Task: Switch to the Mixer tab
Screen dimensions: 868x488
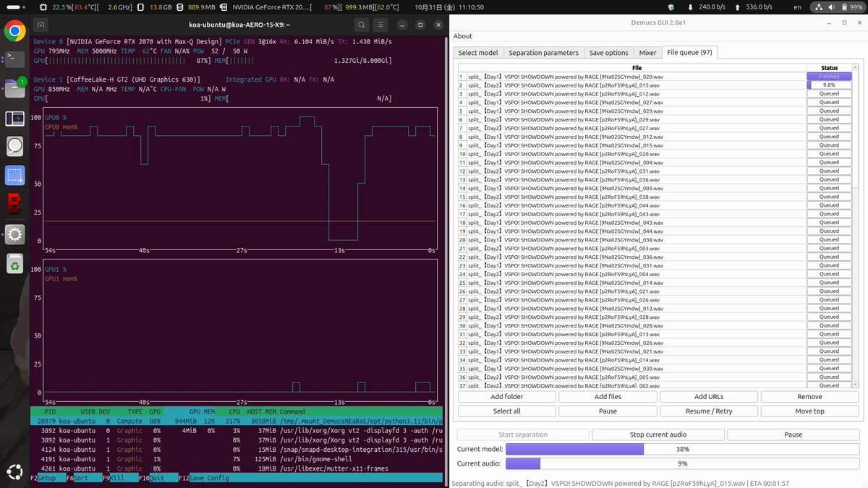Action: [647, 53]
